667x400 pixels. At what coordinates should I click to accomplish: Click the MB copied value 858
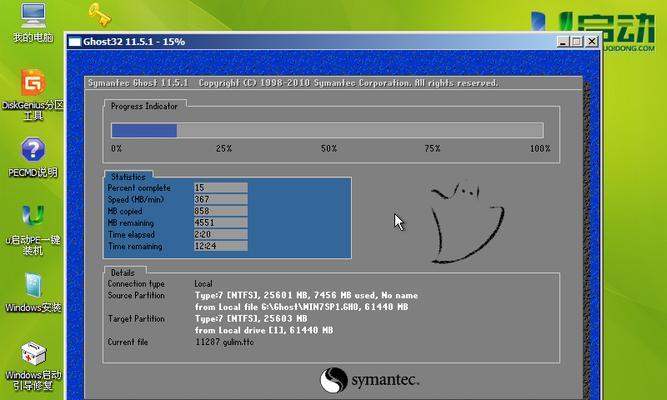(x=220, y=211)
